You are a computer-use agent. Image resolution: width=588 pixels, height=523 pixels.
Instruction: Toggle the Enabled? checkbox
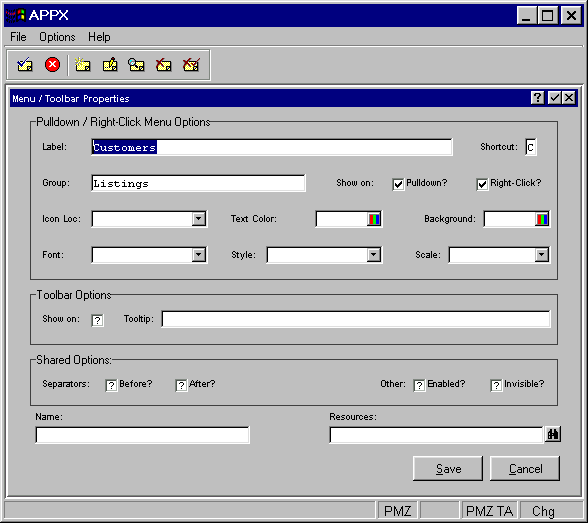[x=419, y=385]
